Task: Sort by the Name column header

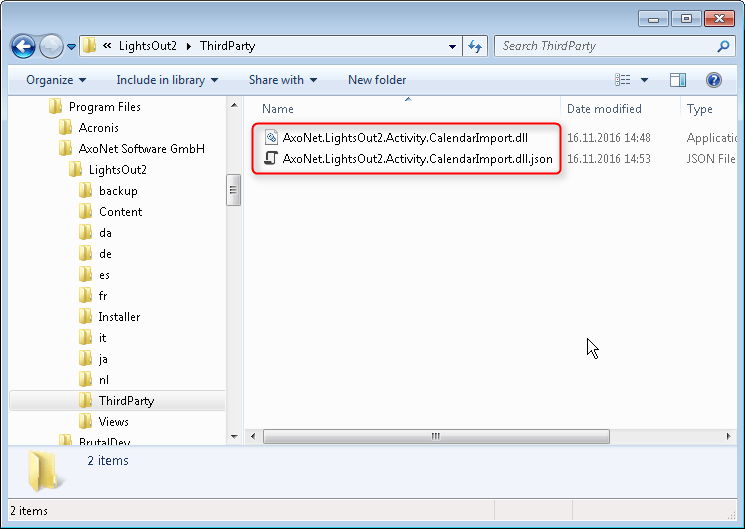Action: tap(278, 109)
